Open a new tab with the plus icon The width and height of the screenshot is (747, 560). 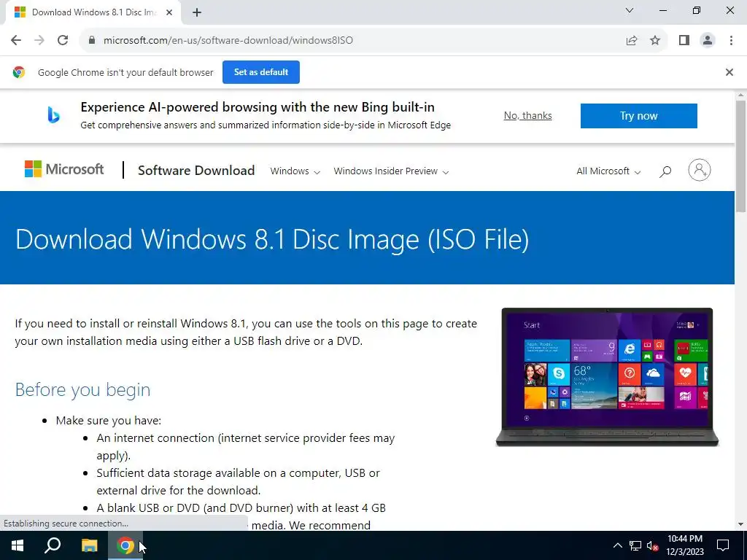pyautogui.click(x=197, y=12)
